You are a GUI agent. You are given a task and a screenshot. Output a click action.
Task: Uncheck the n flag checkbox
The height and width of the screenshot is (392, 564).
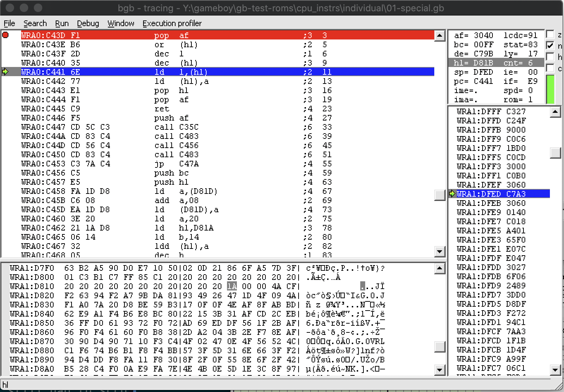(x=550, y=45)
